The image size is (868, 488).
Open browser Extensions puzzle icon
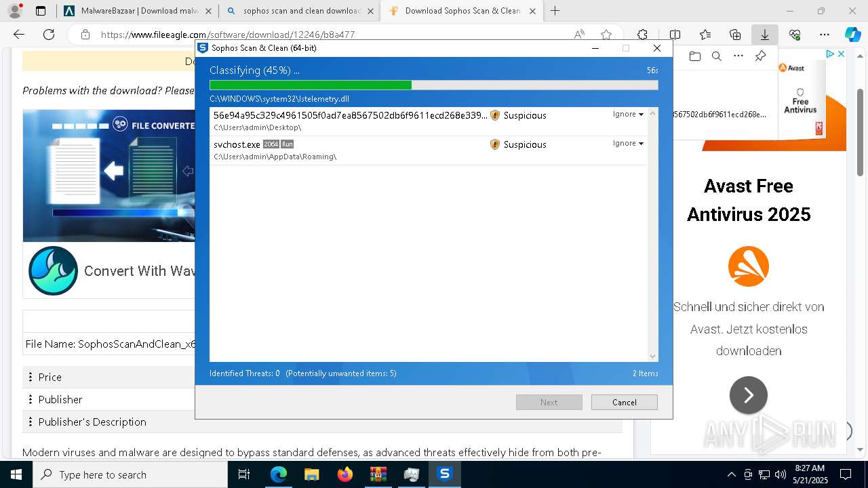(x=642, y=35)
